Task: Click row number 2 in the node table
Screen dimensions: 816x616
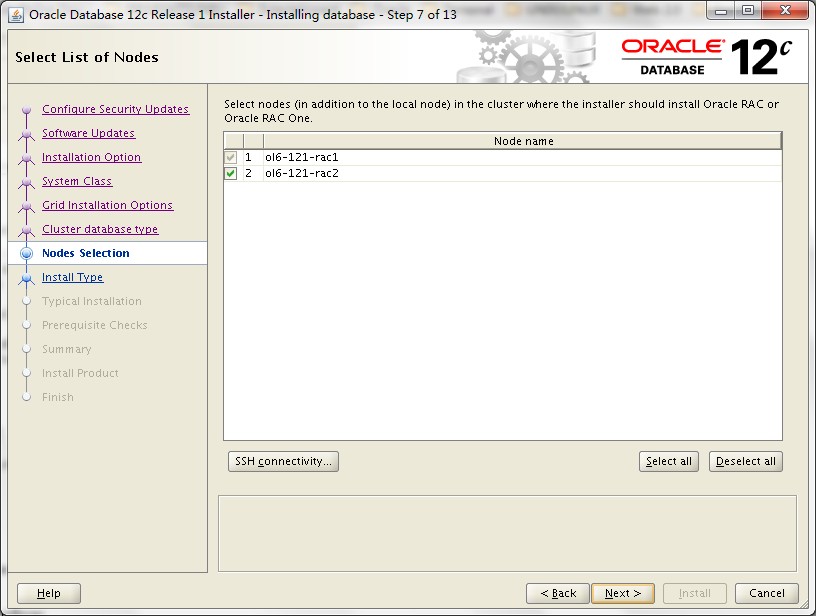Action: tap(248, 173)
